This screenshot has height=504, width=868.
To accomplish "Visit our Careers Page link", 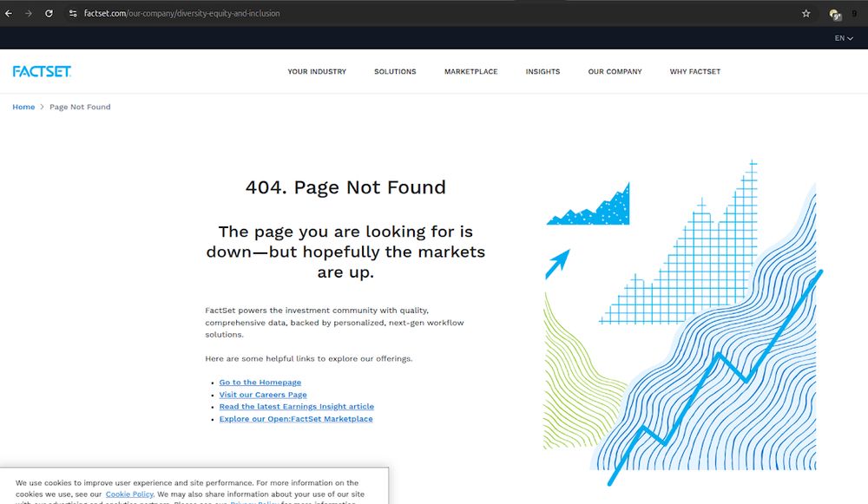I will (263, 394).
